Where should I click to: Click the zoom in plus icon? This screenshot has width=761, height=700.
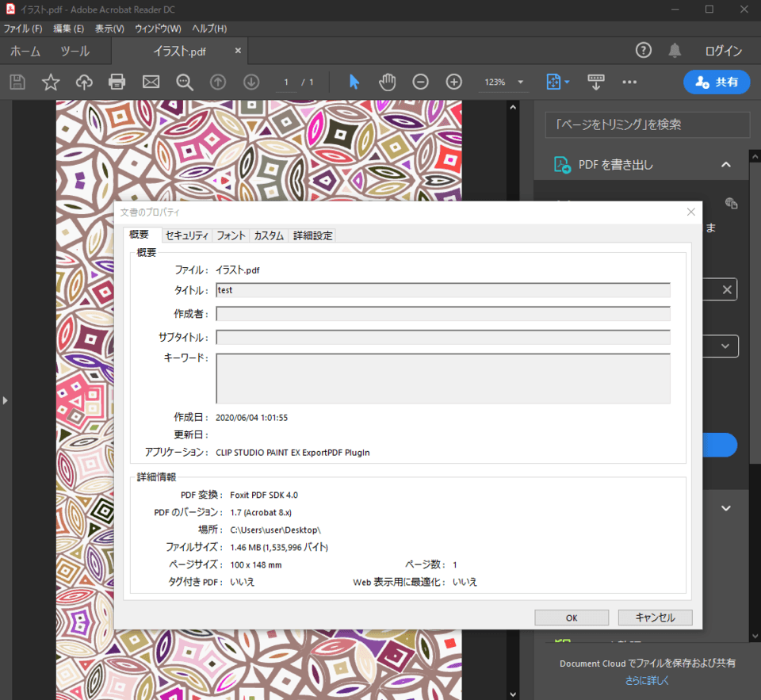click(x=453, y=82)
